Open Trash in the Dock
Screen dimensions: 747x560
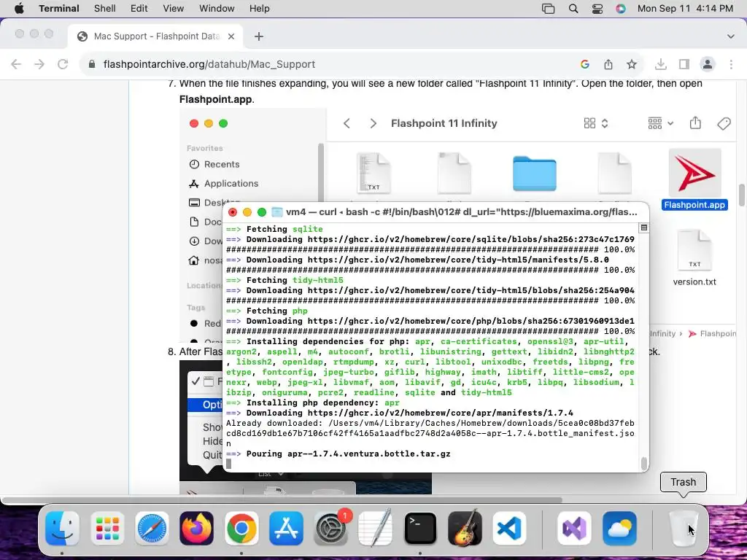click(684, 528)
